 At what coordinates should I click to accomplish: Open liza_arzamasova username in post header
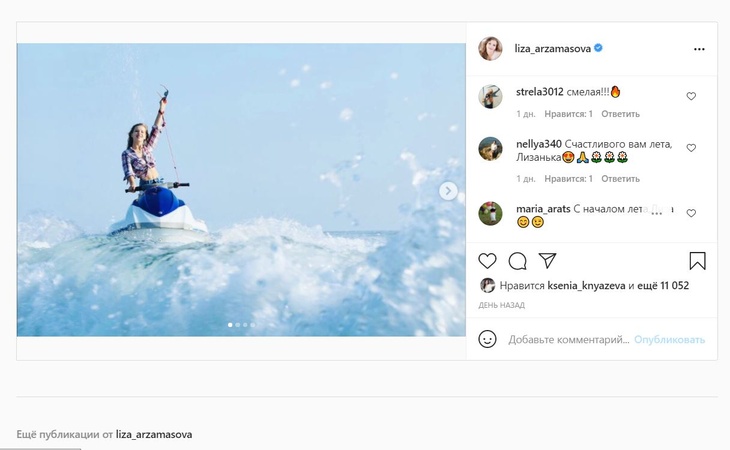click(552, 48)
